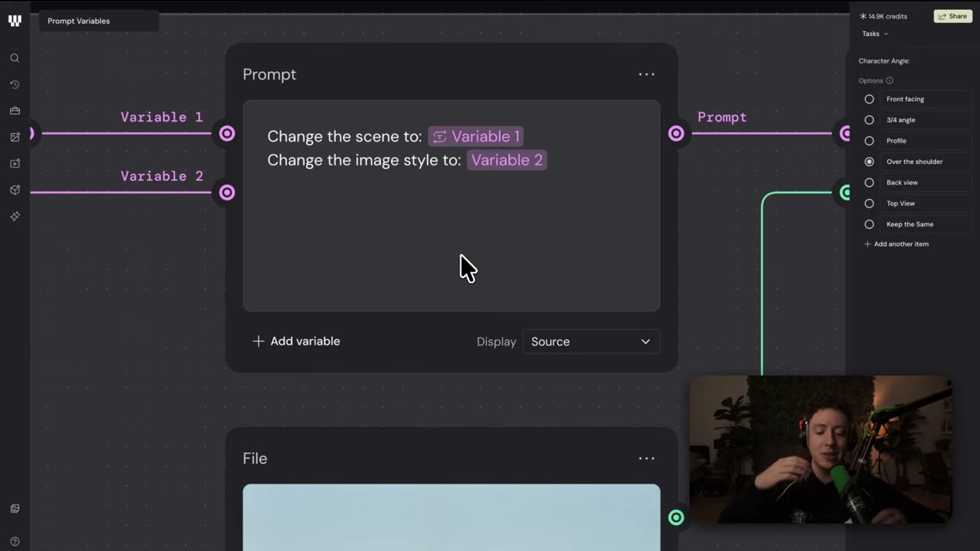
Task: Open the video generation sidebar icon
Action: pos(15,163)
